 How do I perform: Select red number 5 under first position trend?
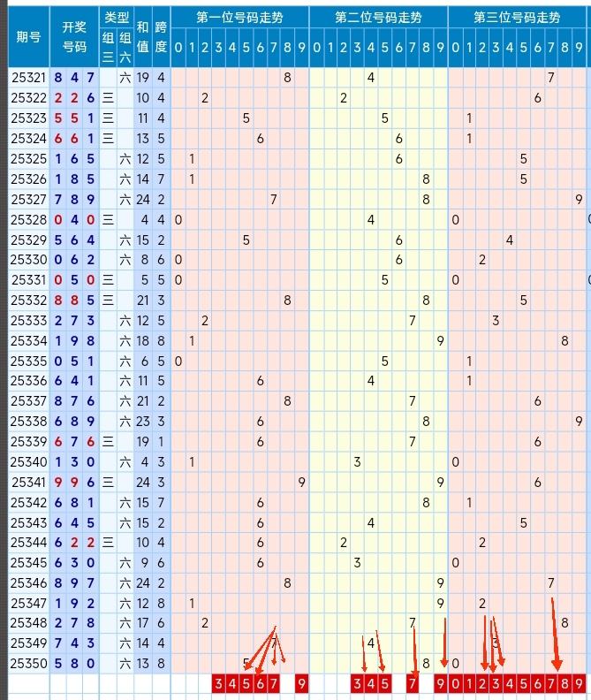246,683
